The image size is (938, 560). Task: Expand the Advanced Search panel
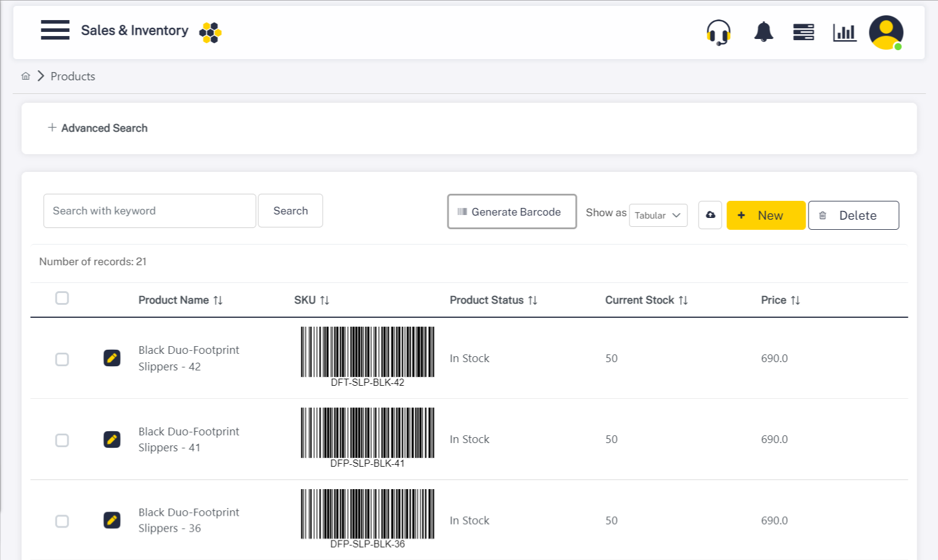pyautogui.click(x=98, y=128)
